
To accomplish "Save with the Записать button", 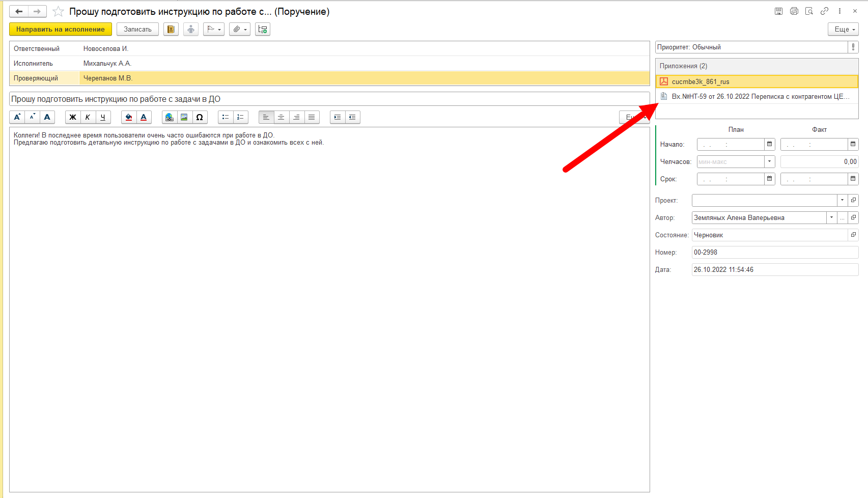I will pos(137,30).
